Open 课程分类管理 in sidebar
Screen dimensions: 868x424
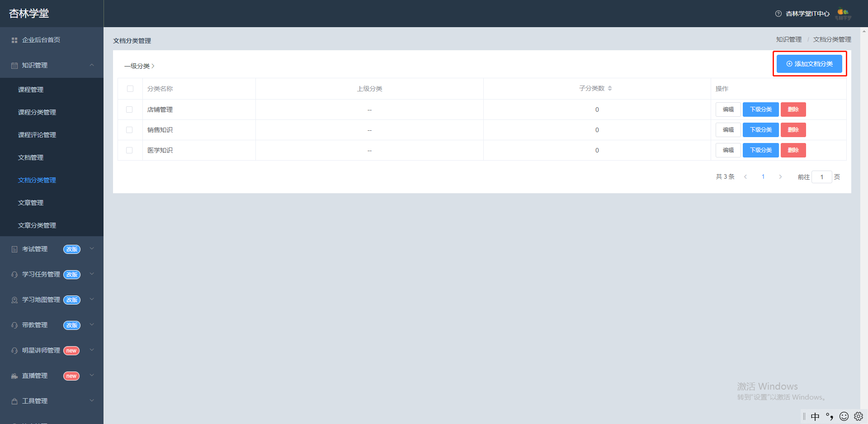[x=37, y=112]
